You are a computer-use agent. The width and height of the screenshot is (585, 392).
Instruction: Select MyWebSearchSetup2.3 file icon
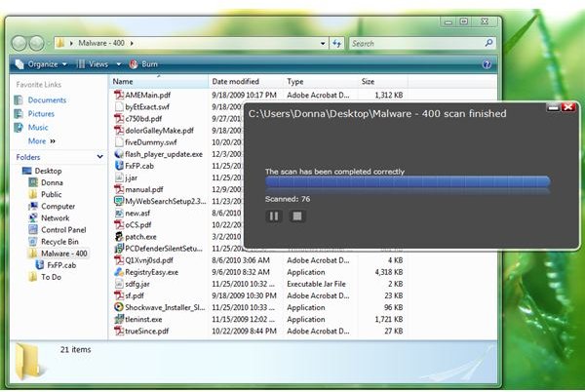[x=119, y=202]
